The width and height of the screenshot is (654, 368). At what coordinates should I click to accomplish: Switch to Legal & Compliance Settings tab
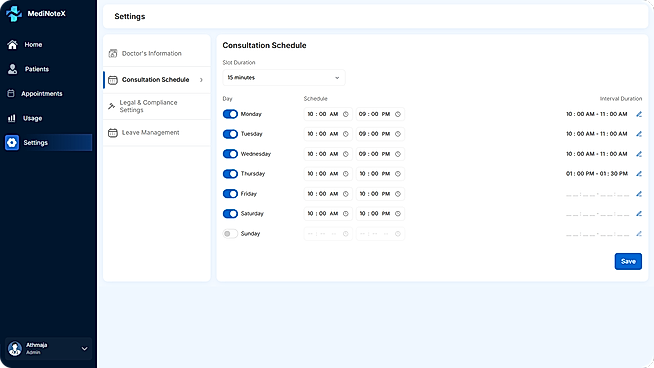(x=157, y=106)
